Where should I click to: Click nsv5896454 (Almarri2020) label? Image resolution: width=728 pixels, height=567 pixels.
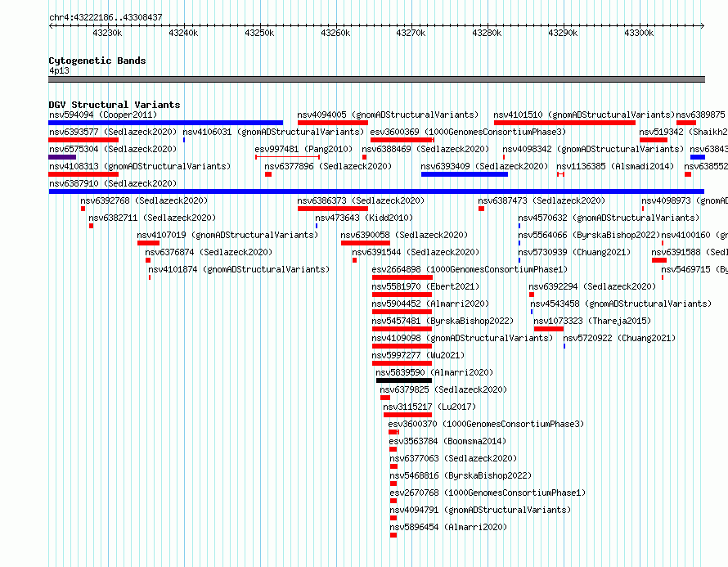[448, 527]
